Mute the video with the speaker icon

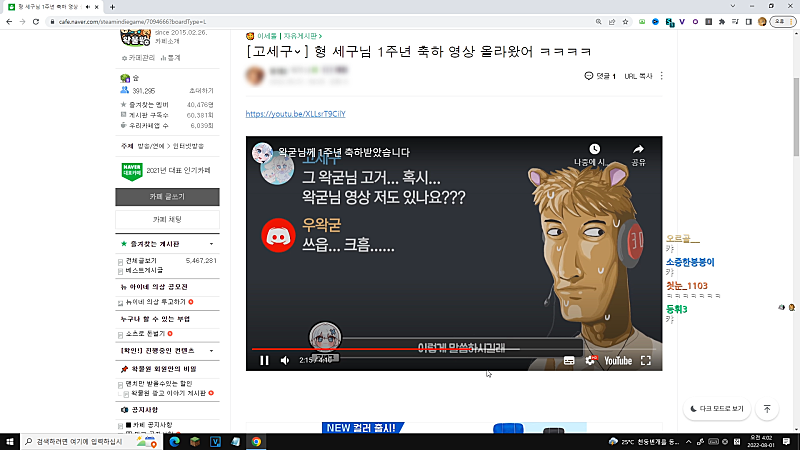tap(285, 360)
